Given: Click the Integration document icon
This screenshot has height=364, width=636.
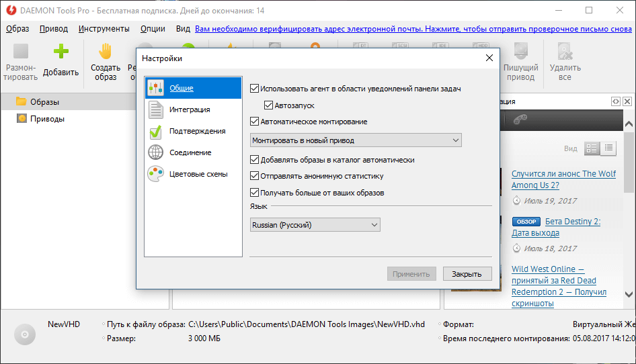Looking at the screenshot, I should coord(156,109).
